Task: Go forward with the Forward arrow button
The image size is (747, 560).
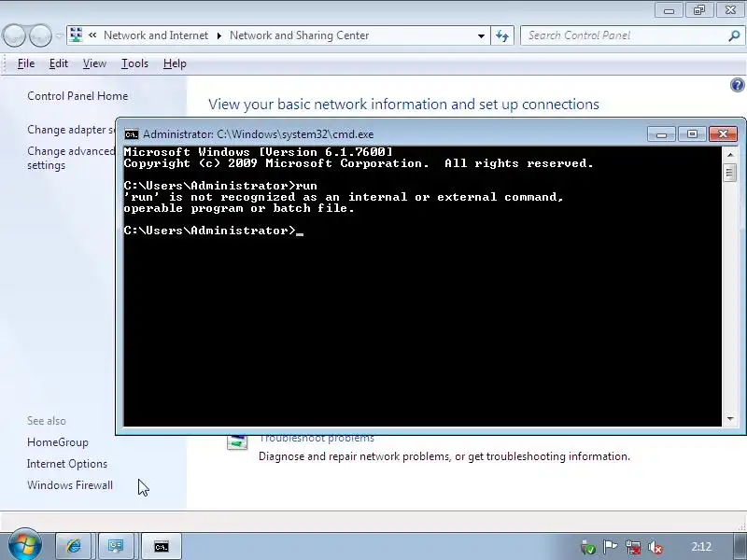Action: (x=40, y=35)
